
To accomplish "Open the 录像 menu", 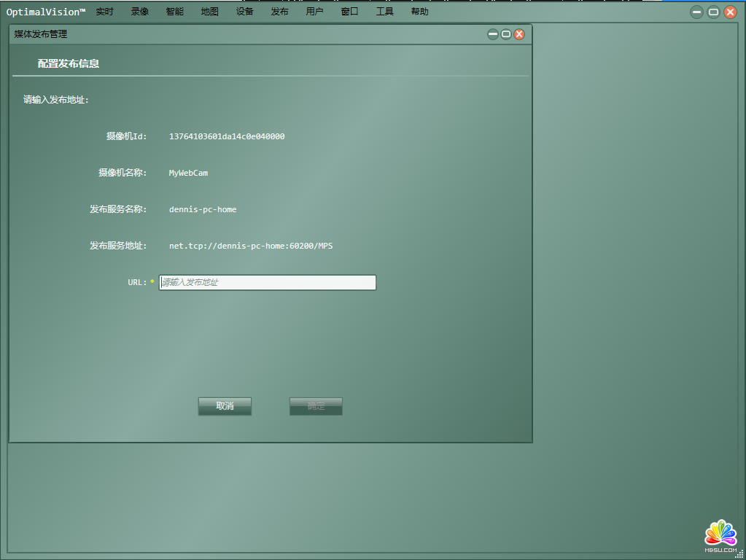I will point(140,12).
